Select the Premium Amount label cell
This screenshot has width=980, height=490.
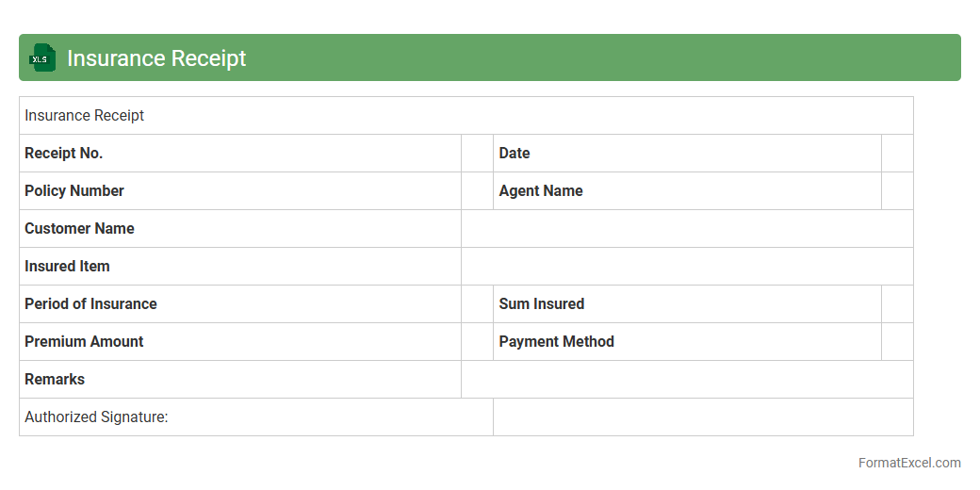[240, 342]
